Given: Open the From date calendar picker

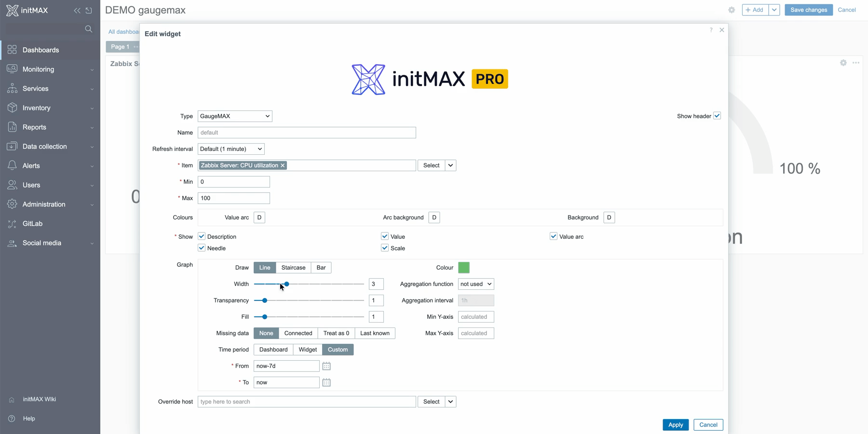Looking at the screenshot, I should tap(326, 366).
